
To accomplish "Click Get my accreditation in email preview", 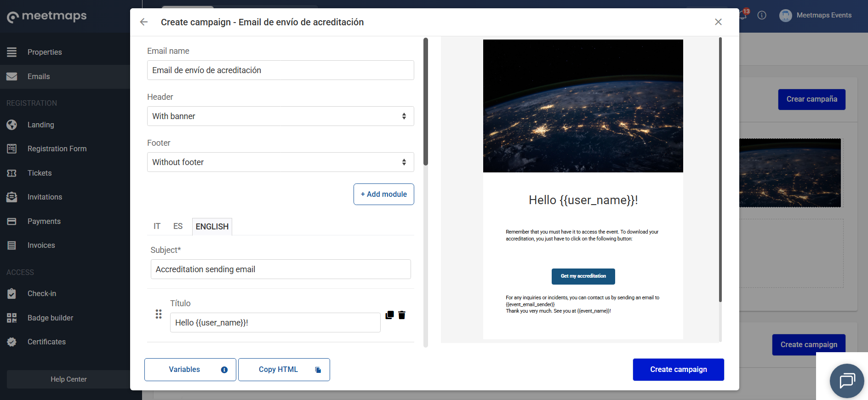I will point(583,276).
